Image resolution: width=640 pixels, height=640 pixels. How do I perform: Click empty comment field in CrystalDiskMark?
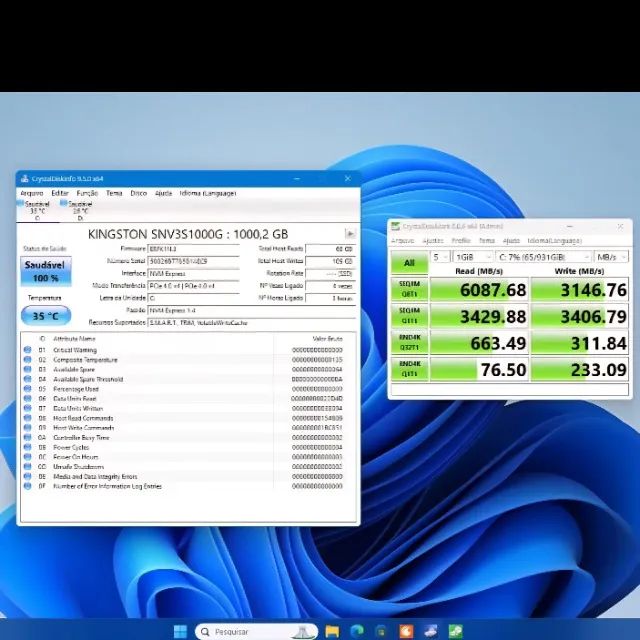(x=509, y=389)
